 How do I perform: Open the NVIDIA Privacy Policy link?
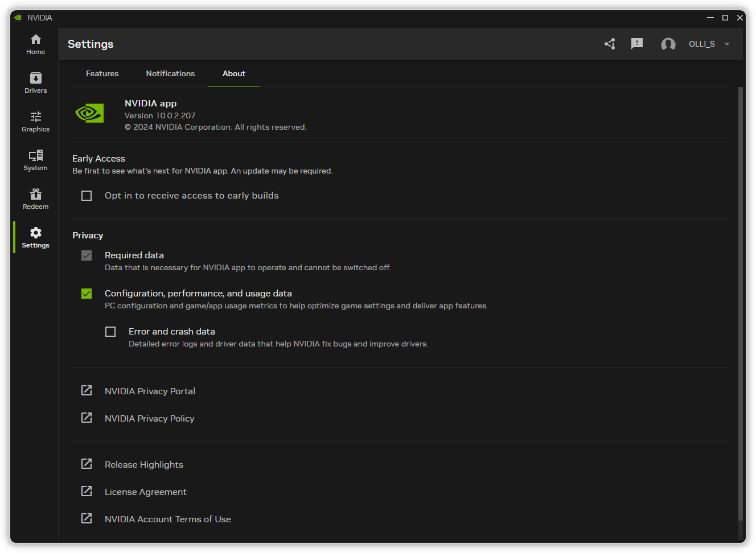(150, 418)
